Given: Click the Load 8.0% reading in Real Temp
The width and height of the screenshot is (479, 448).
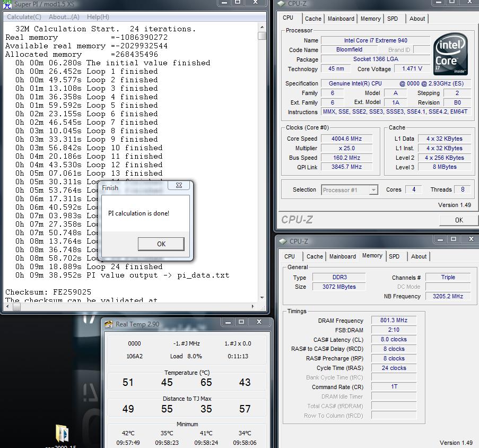Looking at the screenshot, I should coord(186,356).
